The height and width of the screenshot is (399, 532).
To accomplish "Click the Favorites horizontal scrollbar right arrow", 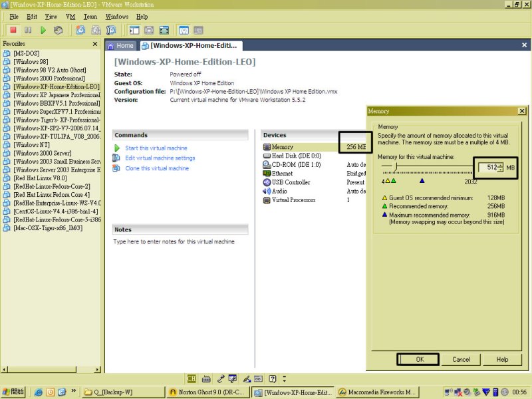I will (98, 370).
